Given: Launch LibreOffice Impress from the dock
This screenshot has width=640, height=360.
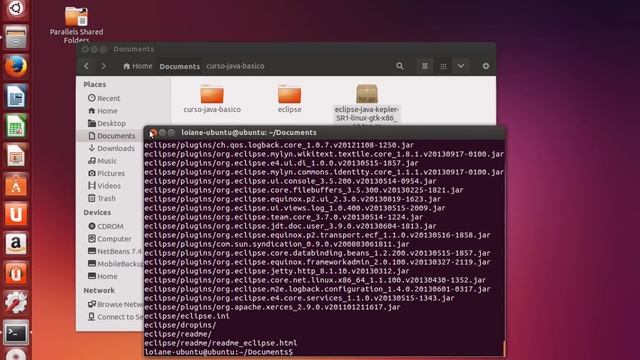Looking at the screenshot, I should [x=16, y=156].
